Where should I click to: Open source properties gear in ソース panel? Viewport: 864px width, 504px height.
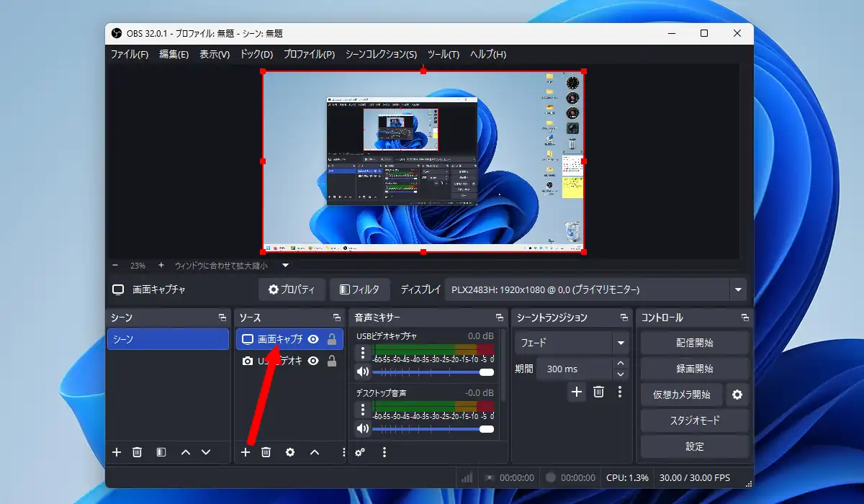(x=290, y=452)
